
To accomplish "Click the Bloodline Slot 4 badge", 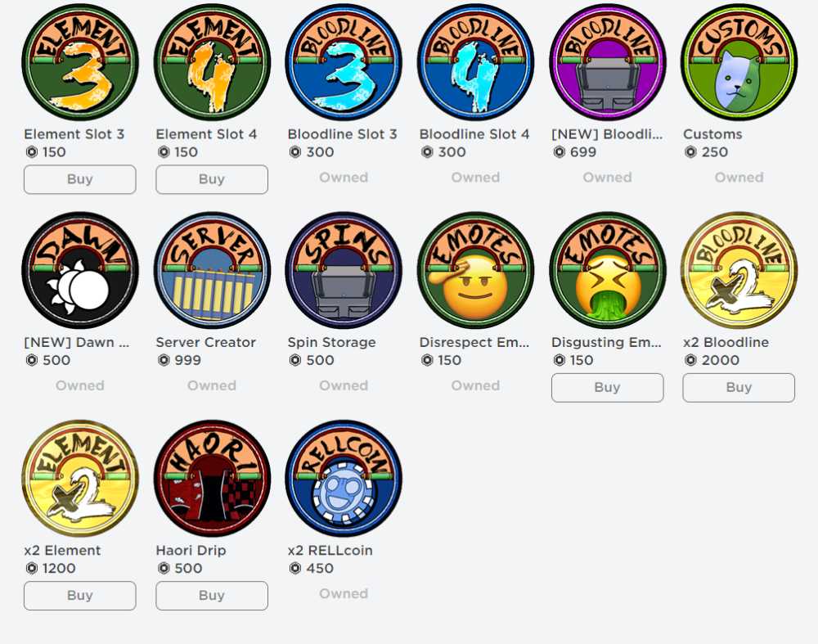I will (475, 62).
